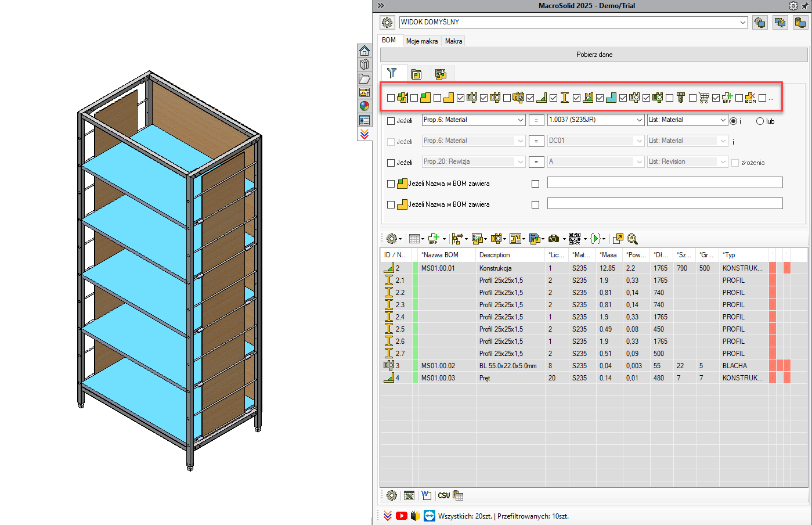The height and width of the screenshot is (525, 812).
Task: Switch to the Makra tab
Action: 454,41
